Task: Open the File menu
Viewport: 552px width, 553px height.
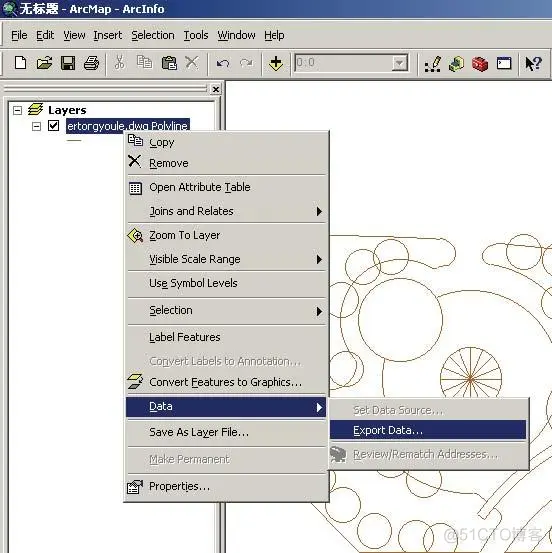Action: point(19,35)
